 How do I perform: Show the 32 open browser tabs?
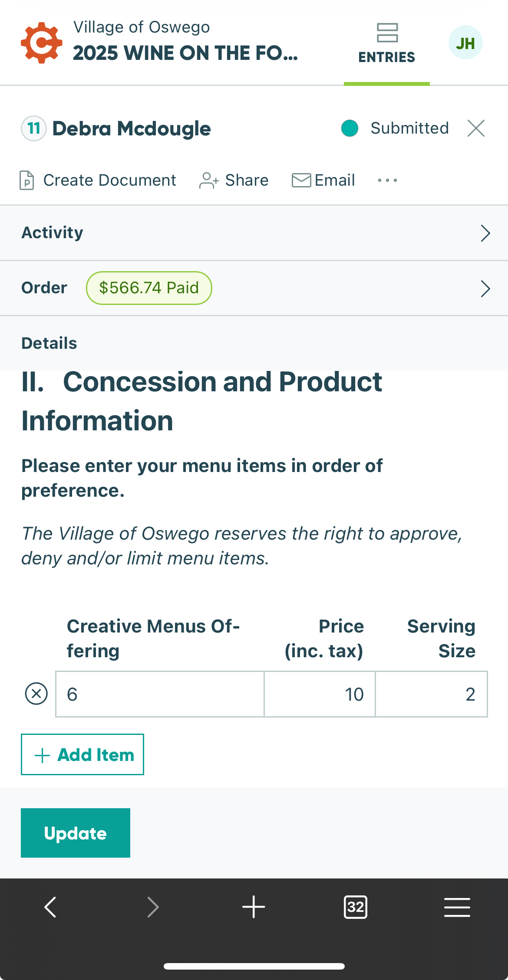pos(355,907)
